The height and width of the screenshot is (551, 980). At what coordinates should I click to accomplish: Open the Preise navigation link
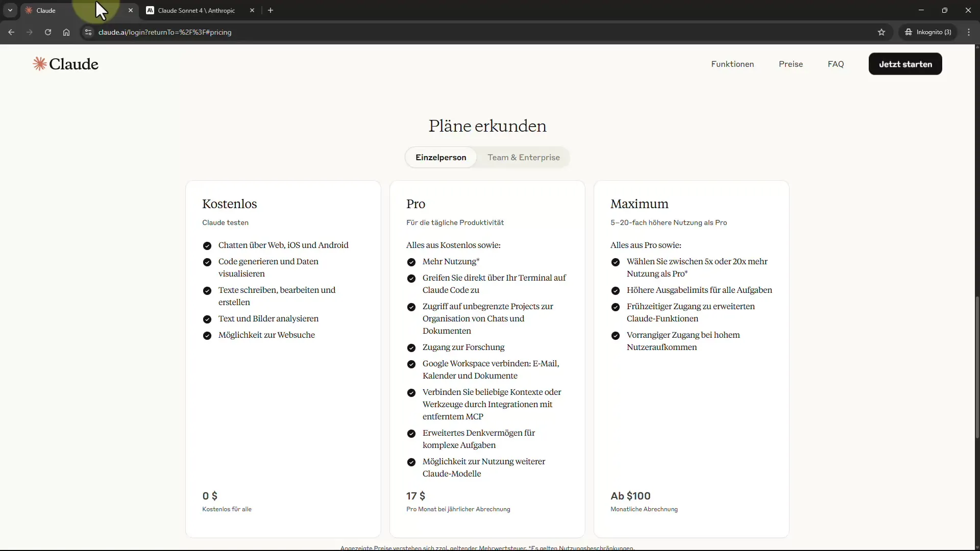pyautogui.click(x=791, y=64)
